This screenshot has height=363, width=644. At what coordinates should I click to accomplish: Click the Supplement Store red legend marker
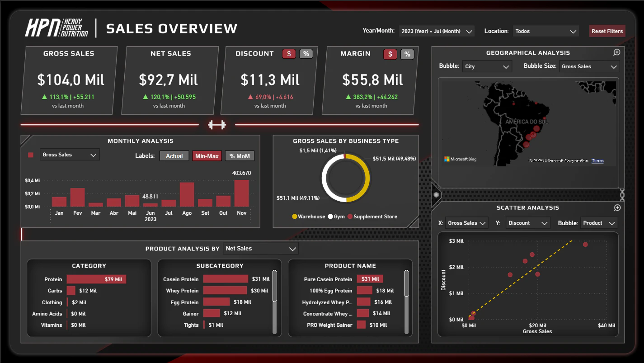point(350,217)
